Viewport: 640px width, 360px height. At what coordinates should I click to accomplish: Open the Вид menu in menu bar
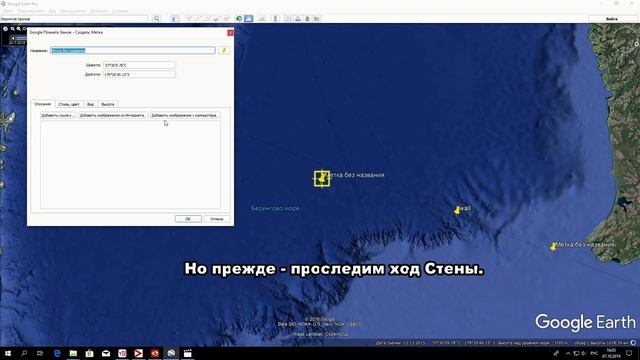pos(52,11)
